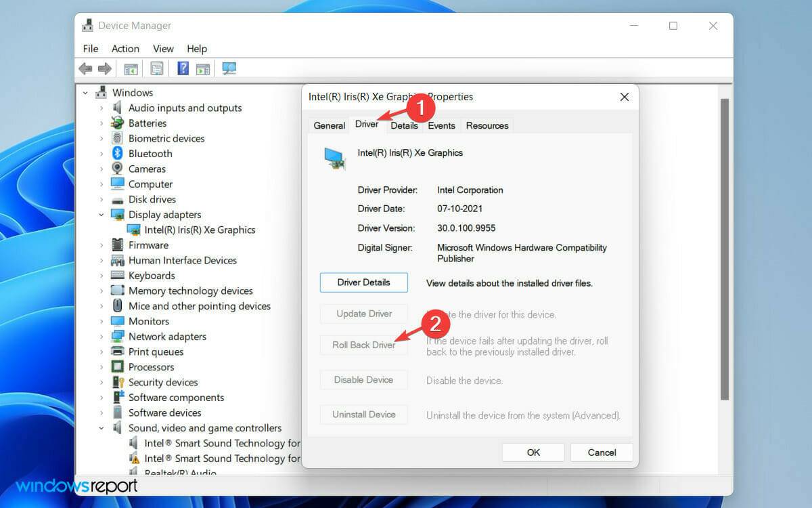Click the windowsreport logo

pos(76,486)
